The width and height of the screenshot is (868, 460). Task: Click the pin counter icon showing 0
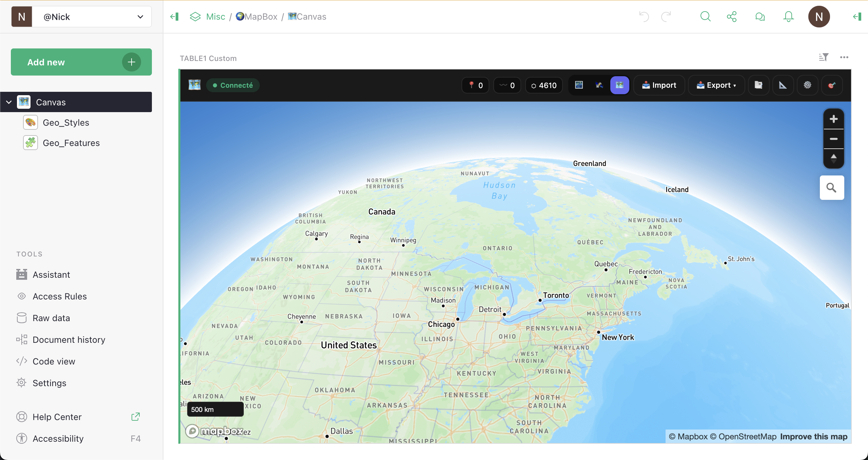coord(475,85)
